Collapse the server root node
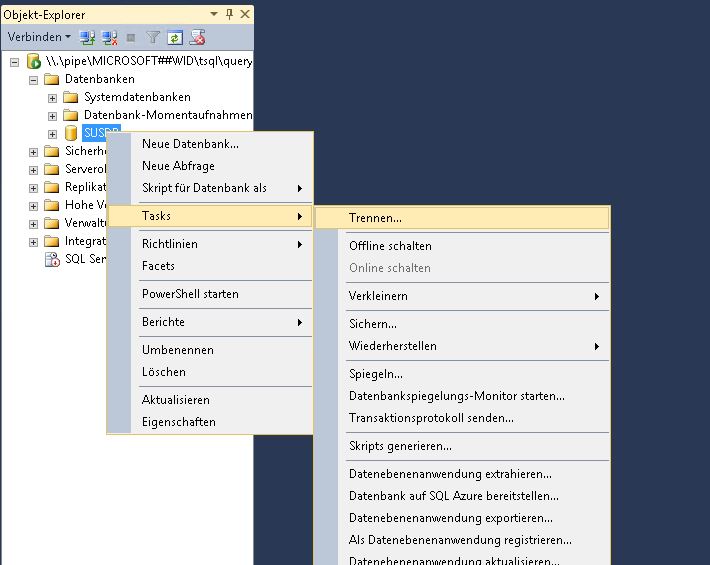This screenshot has width=710, height=565. coord(14,62)
